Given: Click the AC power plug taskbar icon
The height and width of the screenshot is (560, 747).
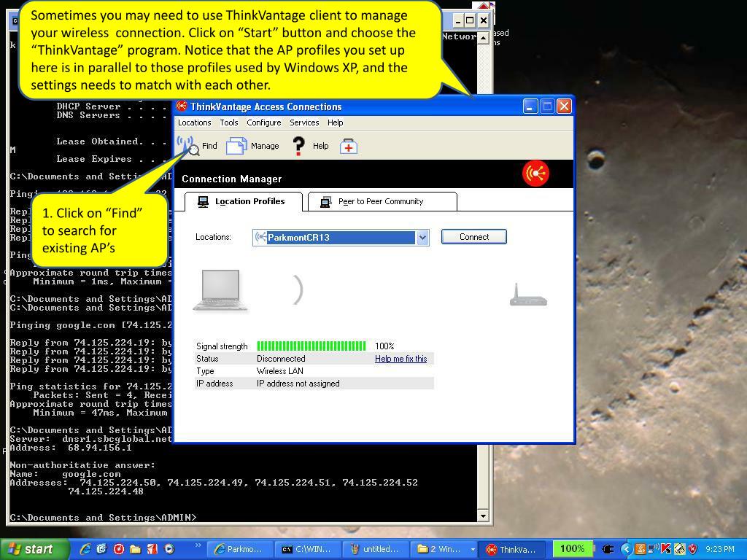Looking at the screenshot, I should point(607,549).
